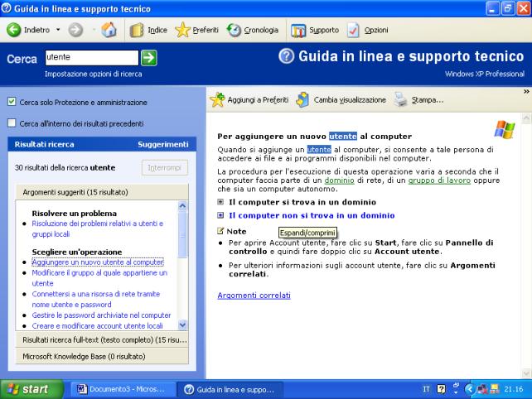Collapse Argomenti suggeriti results section

click(102, 192)
